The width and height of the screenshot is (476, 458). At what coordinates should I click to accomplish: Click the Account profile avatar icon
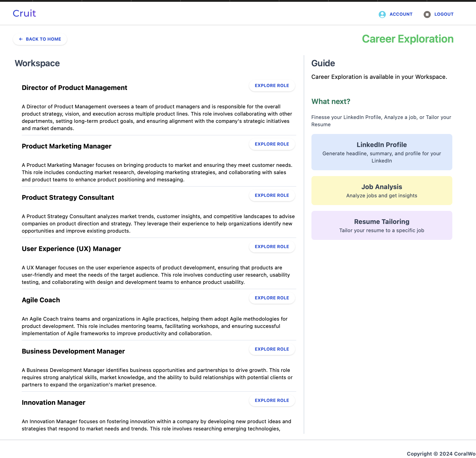pos(382,14)
